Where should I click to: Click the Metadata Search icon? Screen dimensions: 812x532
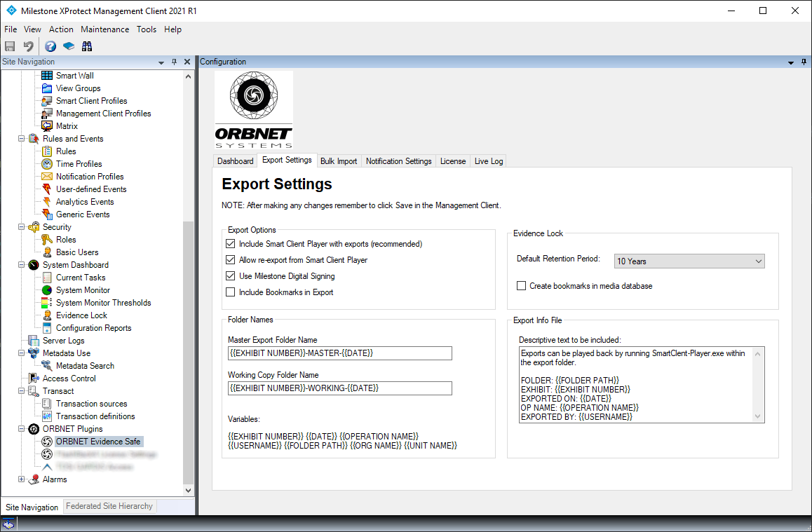pyautogui.click(x=47, y=366)
